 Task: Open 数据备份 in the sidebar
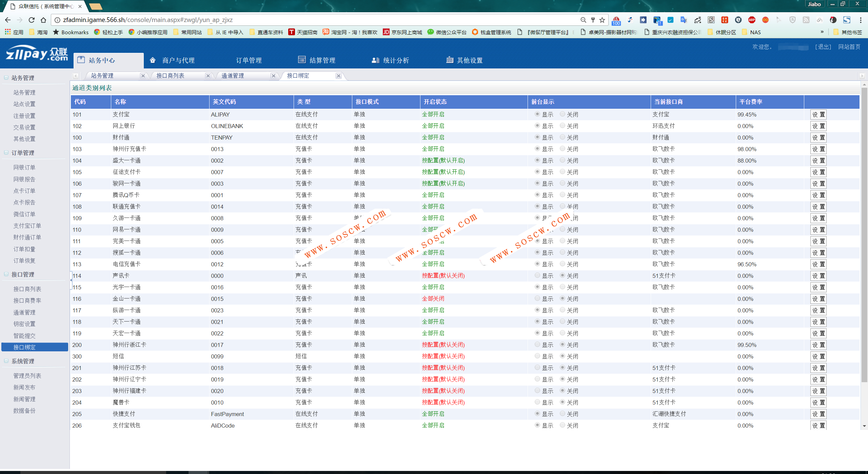pyautogui.click(x=24, y=411)
